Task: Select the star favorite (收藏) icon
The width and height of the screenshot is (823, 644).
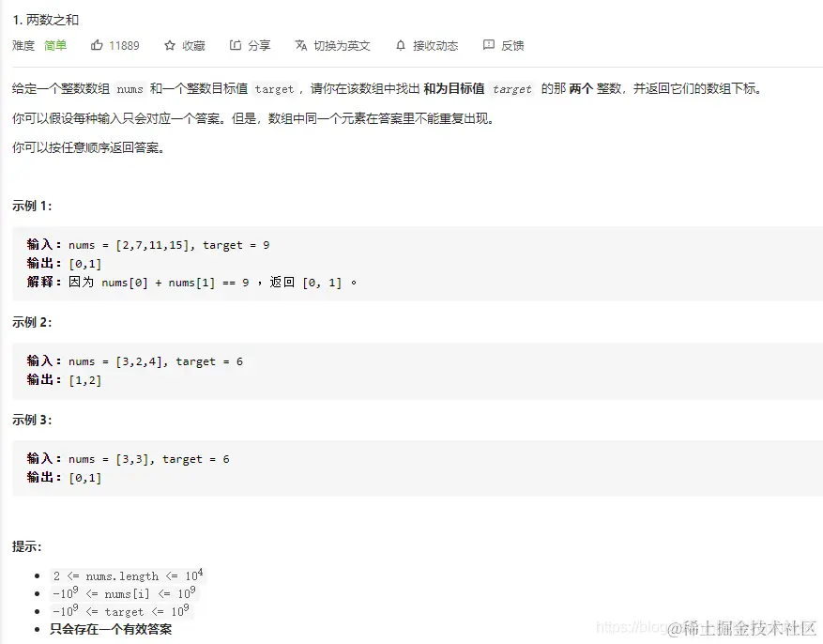Action: (169, 44)
